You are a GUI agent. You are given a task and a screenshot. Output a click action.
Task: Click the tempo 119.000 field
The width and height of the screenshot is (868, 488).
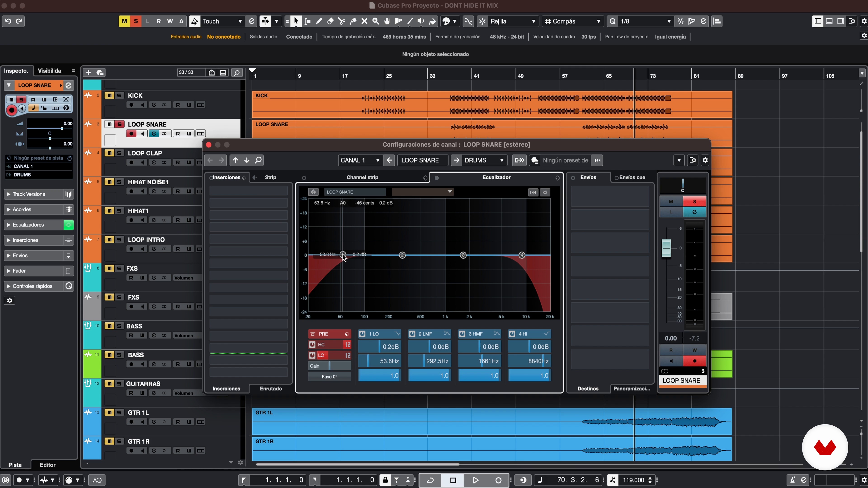tap(633, 480)
